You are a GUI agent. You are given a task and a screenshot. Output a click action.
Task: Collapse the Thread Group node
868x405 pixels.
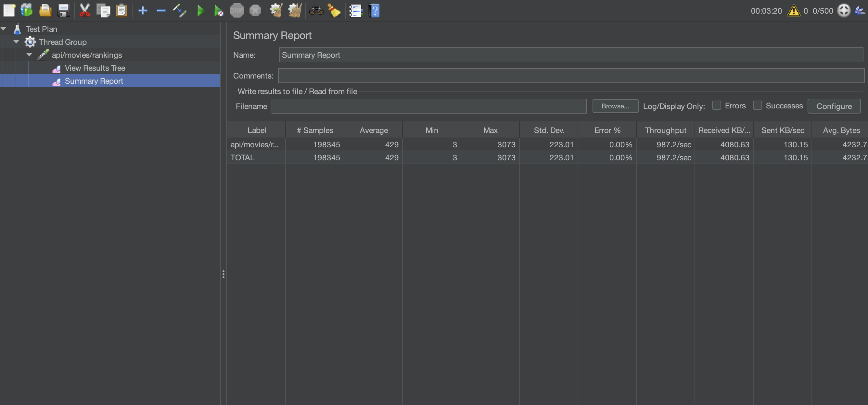(x=17, y=42)
